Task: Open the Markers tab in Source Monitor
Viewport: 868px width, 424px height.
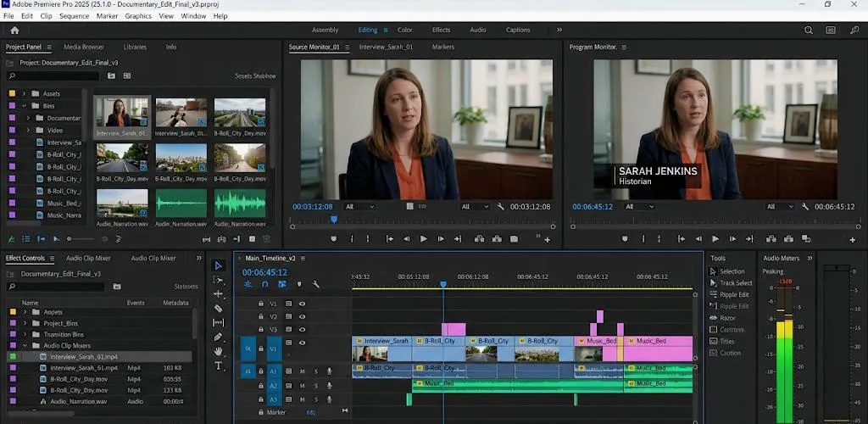Action: (x=442, y=47)
